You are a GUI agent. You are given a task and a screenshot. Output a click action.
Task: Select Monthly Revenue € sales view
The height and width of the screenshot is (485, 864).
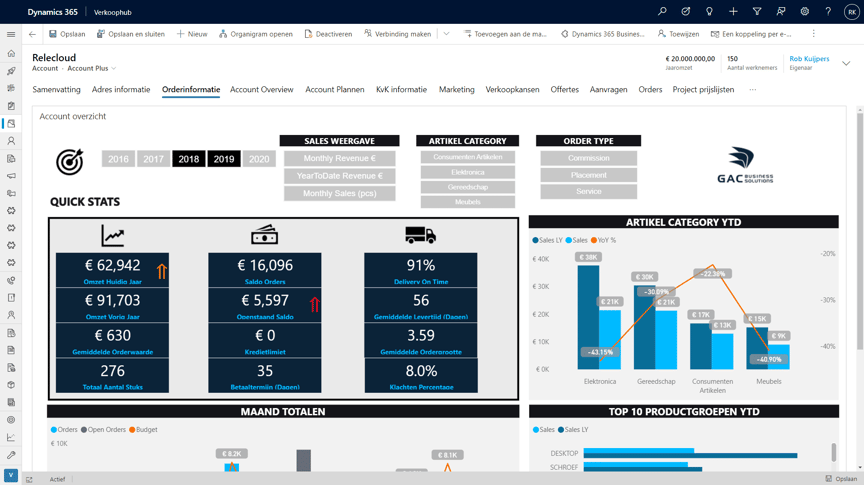click(x=339, y=158)
